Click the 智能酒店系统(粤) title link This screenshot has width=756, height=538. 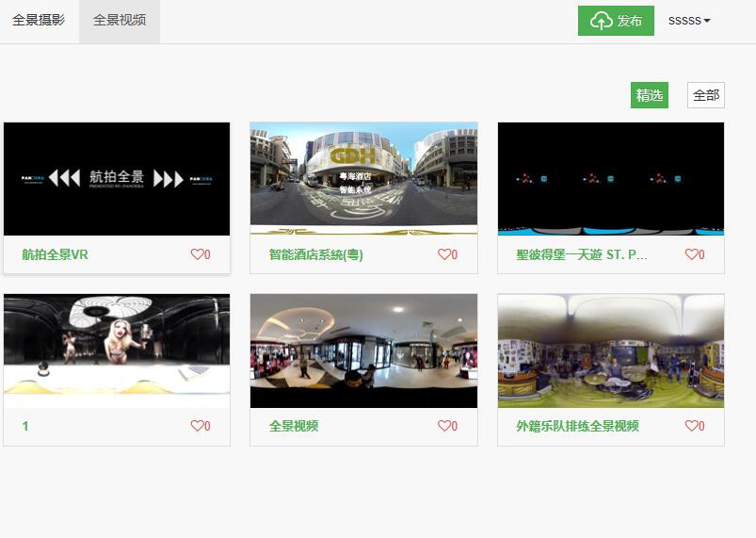pyautogui.click(x=316, y=254)
